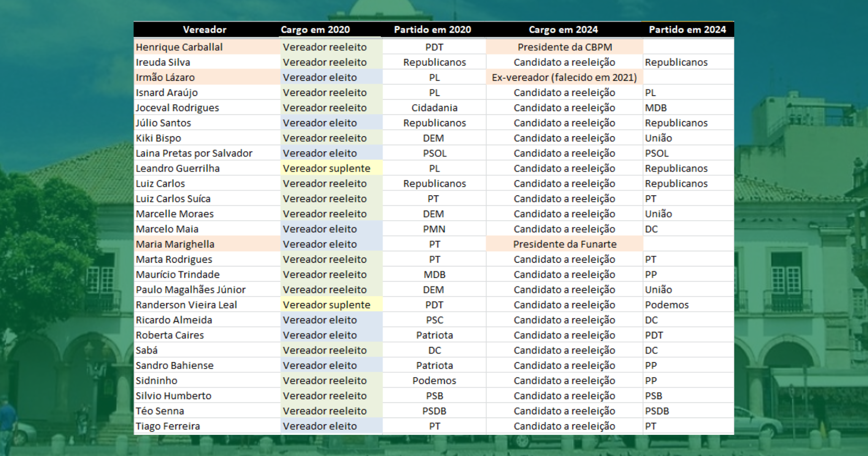The width and height of the screenshot is (868, 456).
Task: Select 'Vereador eleito' in Tiago Ferreira row
Action: point(331,427)
